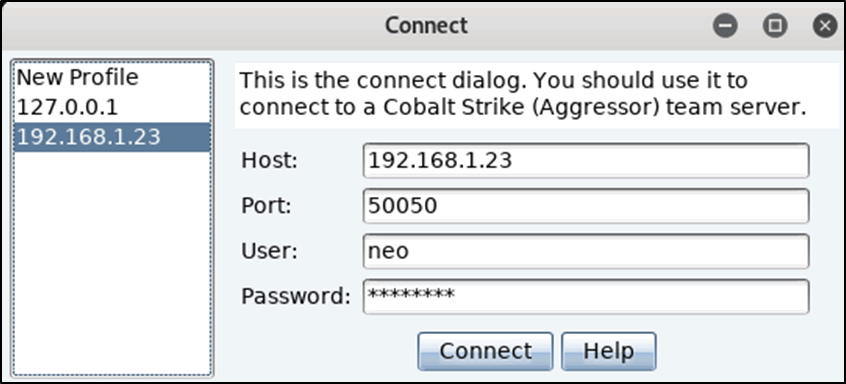
Task: Click the masked Password input field
Action: (586, 296)
